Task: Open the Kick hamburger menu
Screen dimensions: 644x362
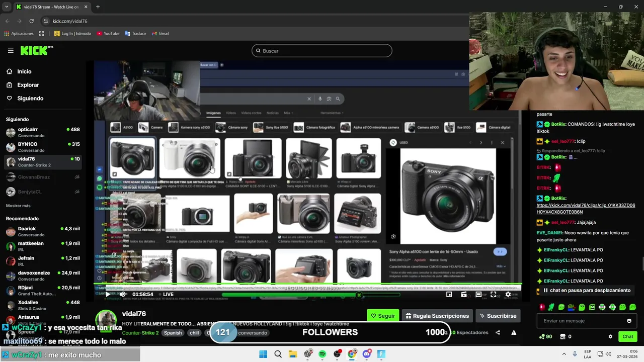Action: [11, 51]
